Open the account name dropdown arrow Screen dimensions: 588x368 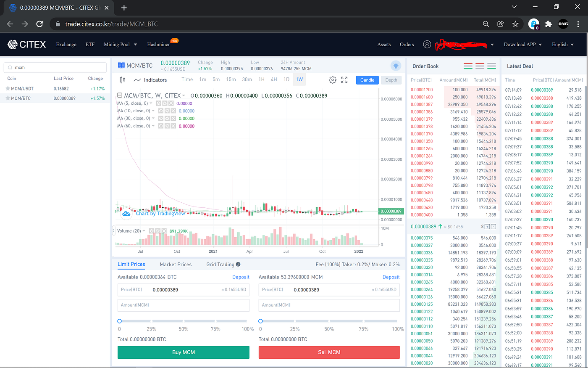[492, 45]
